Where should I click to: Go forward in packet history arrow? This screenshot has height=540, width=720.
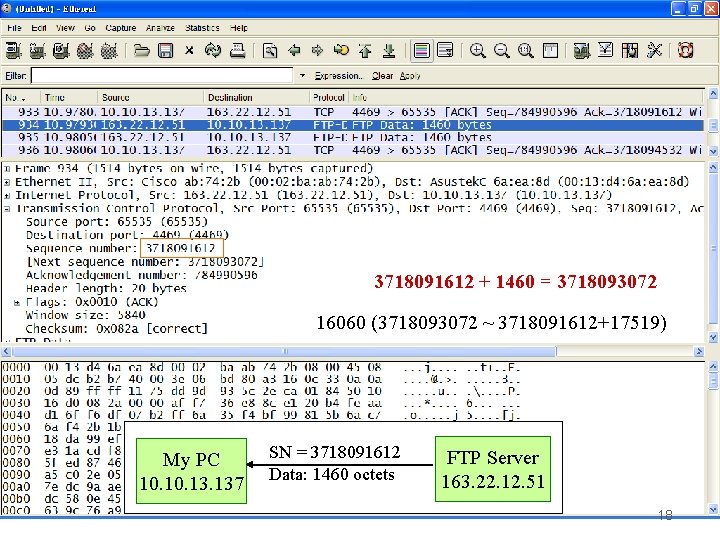317,50
